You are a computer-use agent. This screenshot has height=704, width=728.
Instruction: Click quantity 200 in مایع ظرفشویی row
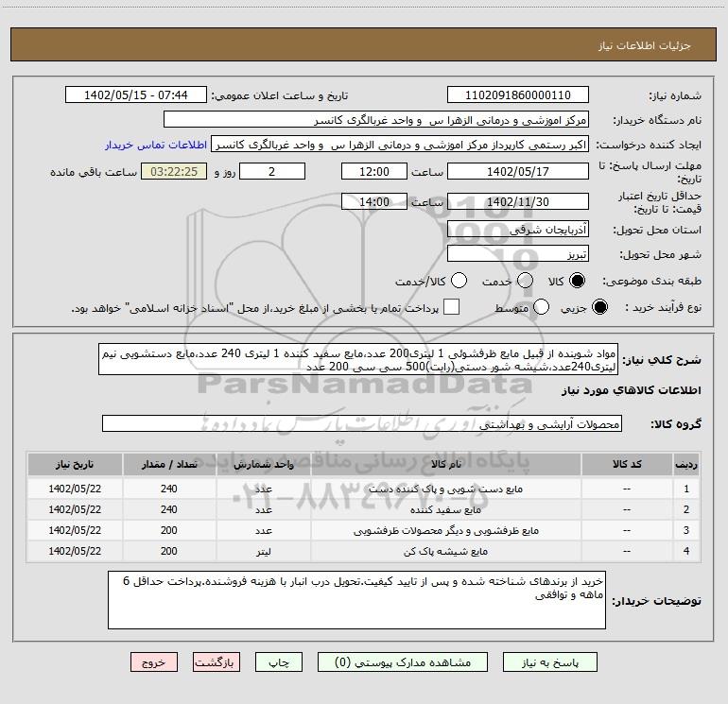(169, 530)
